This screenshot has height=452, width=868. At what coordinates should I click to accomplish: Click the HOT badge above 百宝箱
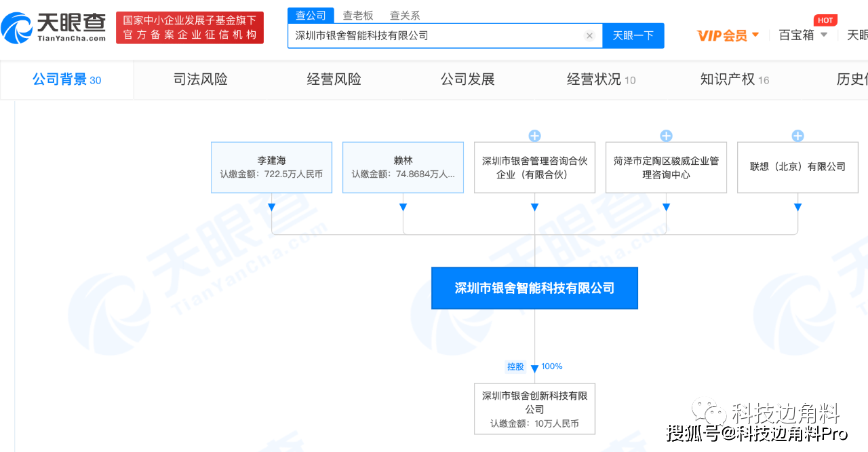point(825,20)
